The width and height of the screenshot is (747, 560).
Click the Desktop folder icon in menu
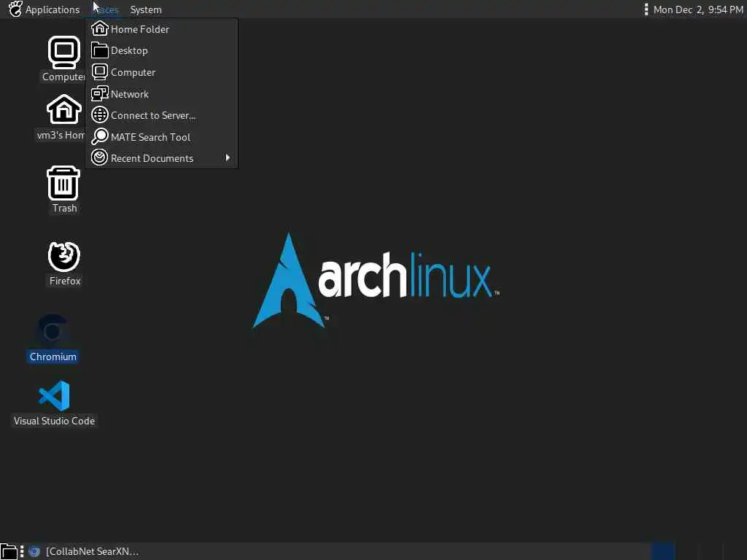pos(99,50)
